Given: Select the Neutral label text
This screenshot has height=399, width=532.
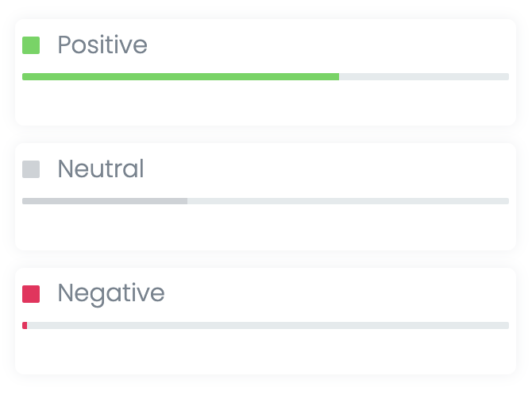Looking at the screenshot, I should click(101, 169).
